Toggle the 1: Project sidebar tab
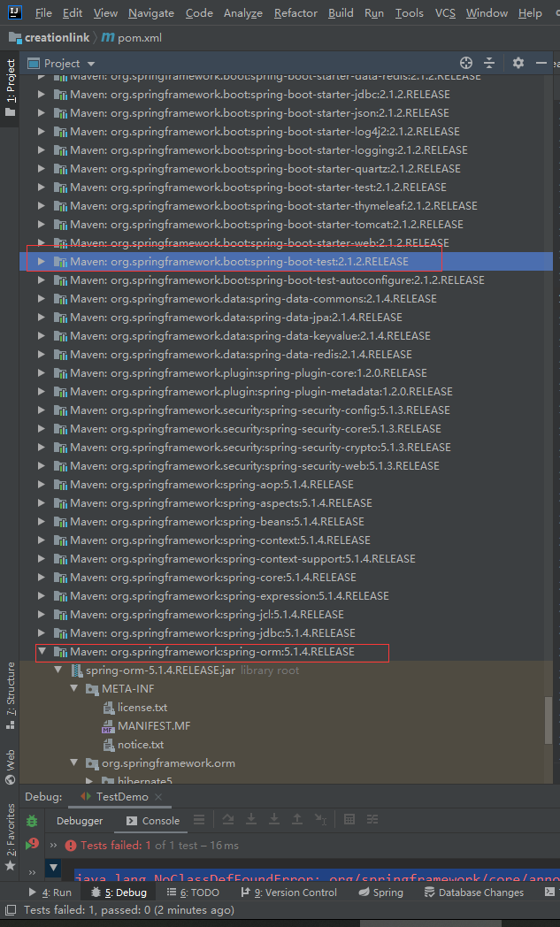Image resolution: width=560 pixels, height=927 pixels. (10, 88)
